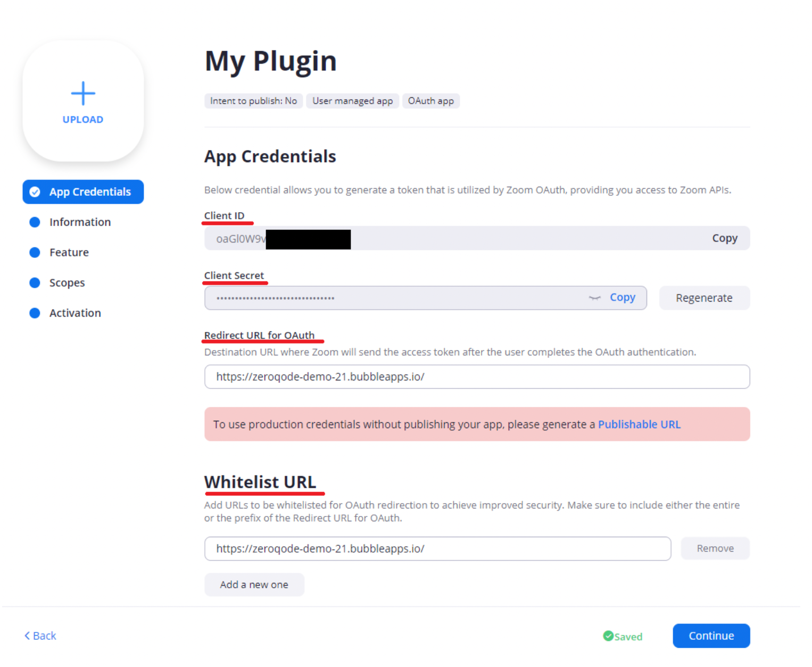Toggle Client Secret visibility eye icon

[x=594, y=298]
